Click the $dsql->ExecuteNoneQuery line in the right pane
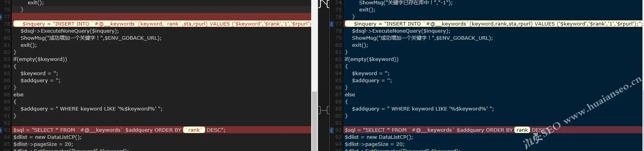Image resolution: width=644 pixels, height=151 pixels. (401, 31)
